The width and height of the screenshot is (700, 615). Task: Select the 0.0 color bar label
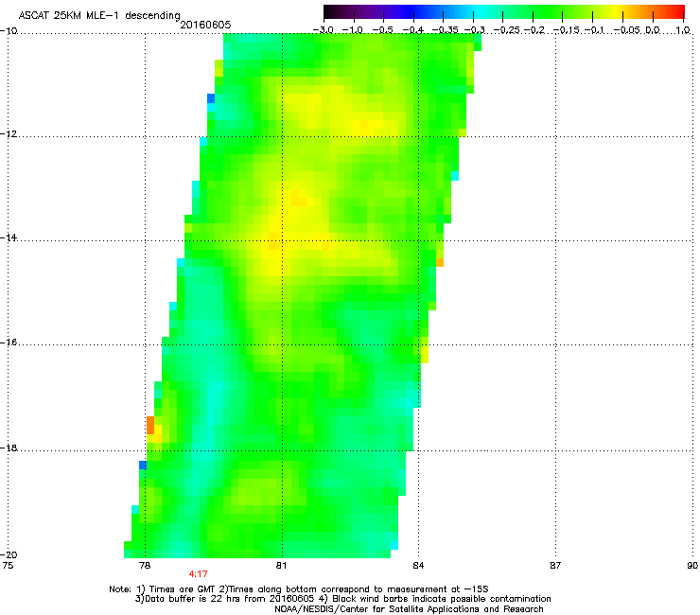coord(653,30)
